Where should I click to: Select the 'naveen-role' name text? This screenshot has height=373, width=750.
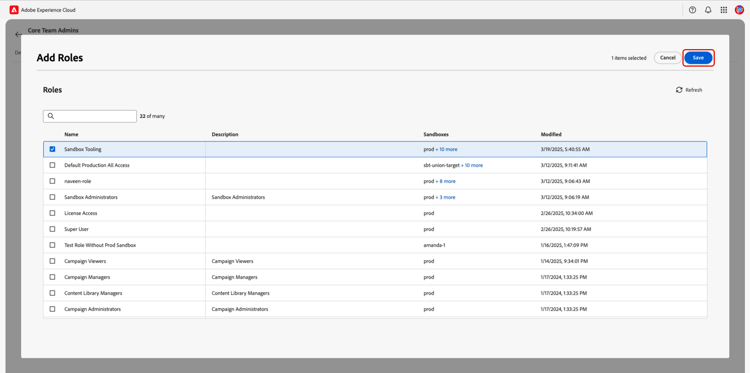coord(77,181)
